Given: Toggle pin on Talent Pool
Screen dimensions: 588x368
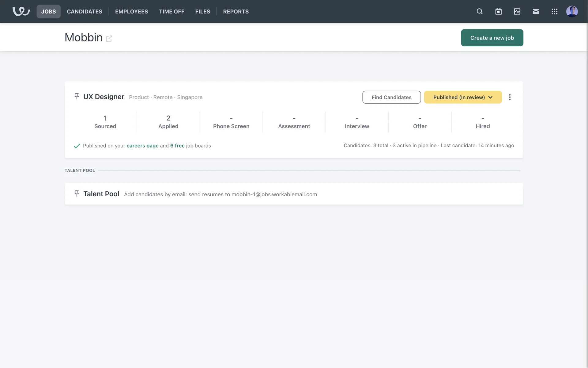Looking at the screenshot, I should tap(77, 194).
